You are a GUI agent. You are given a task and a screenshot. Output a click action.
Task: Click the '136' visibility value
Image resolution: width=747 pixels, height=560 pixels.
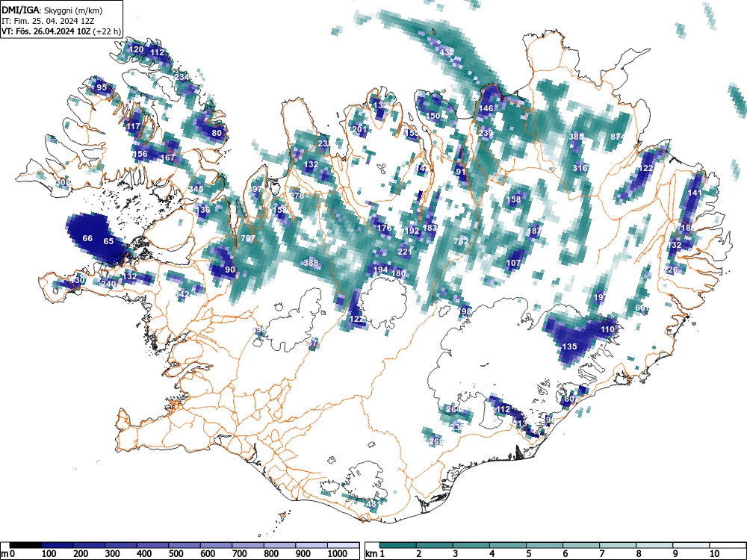tap(203, 210)
